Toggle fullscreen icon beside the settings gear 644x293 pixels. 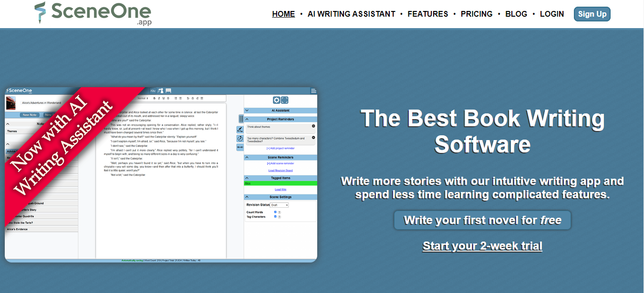[x=285, y=100]
